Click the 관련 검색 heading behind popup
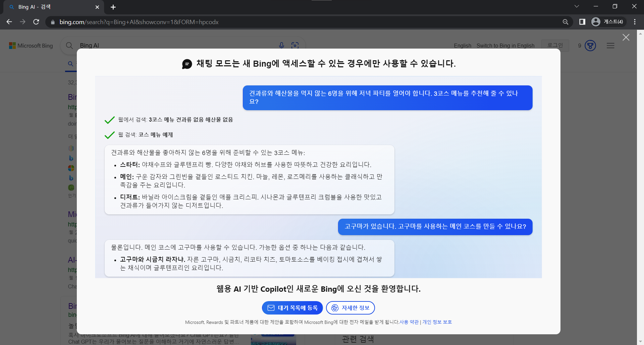Image resolution: width=644 pixels, height=345 pixels. (358, 339)
